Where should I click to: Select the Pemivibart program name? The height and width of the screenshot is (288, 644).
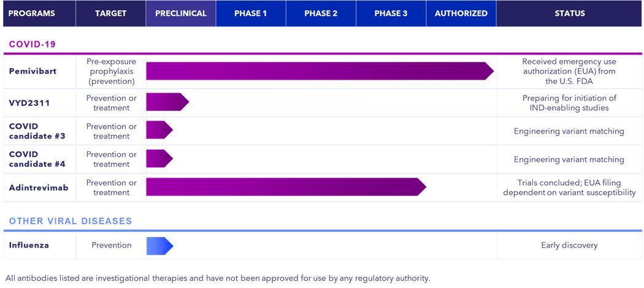tap(33, 71)
